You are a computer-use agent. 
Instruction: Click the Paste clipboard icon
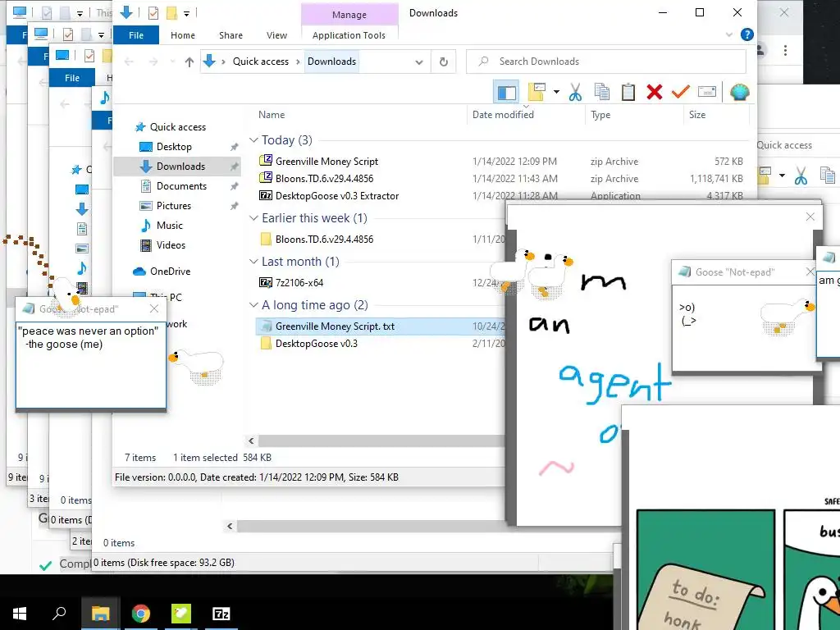click(x=628, y=92)
